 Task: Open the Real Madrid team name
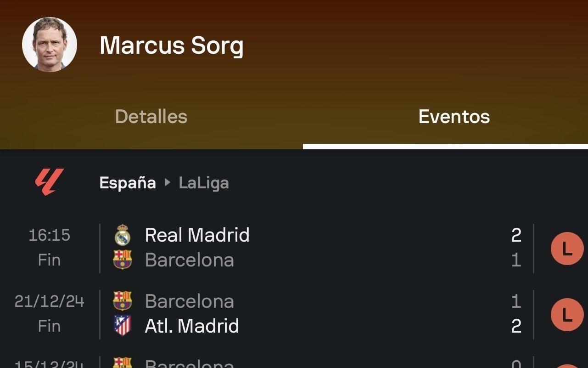[197, 235]
